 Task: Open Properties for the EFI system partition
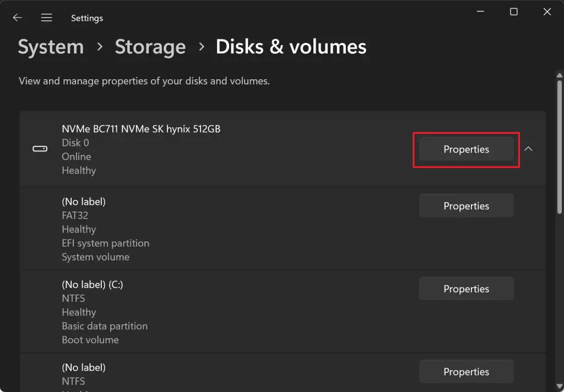pyautogui.click(x=466, y=205)
